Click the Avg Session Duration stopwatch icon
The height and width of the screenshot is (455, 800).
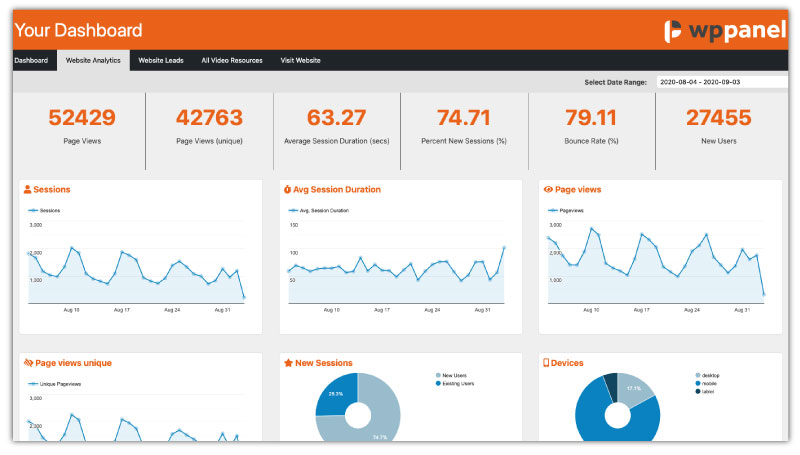pos(287,190)
